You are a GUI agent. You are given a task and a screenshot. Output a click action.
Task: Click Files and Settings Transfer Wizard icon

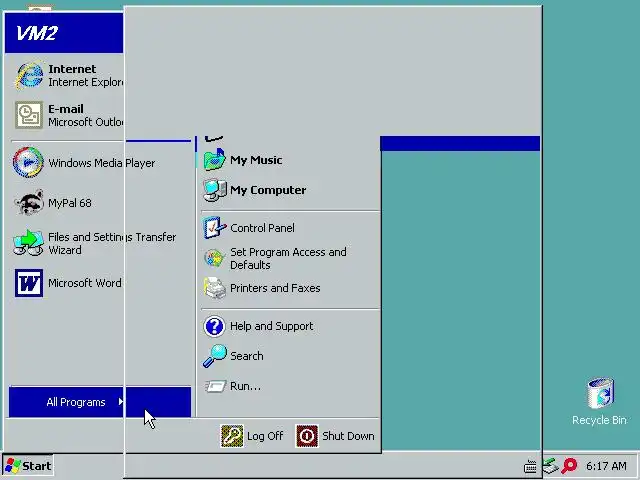tap(28, 242)
